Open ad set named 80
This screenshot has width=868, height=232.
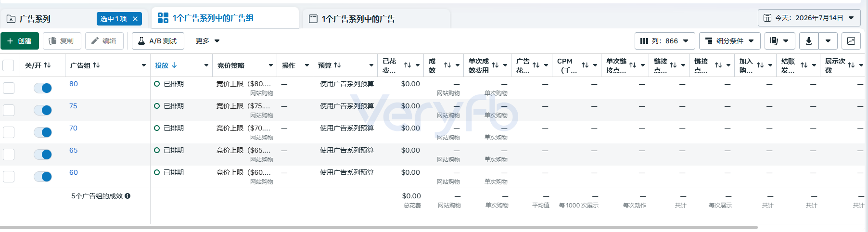73,84
